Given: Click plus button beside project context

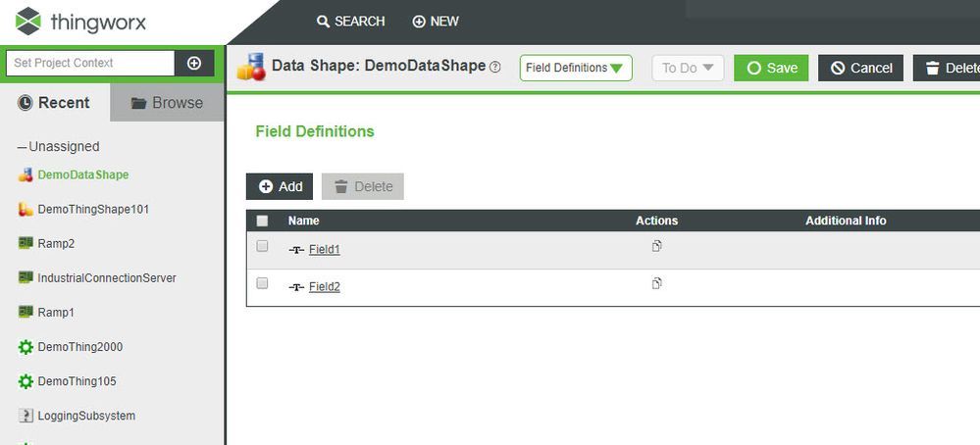Looking at the screenshot, I should point(194,63).
